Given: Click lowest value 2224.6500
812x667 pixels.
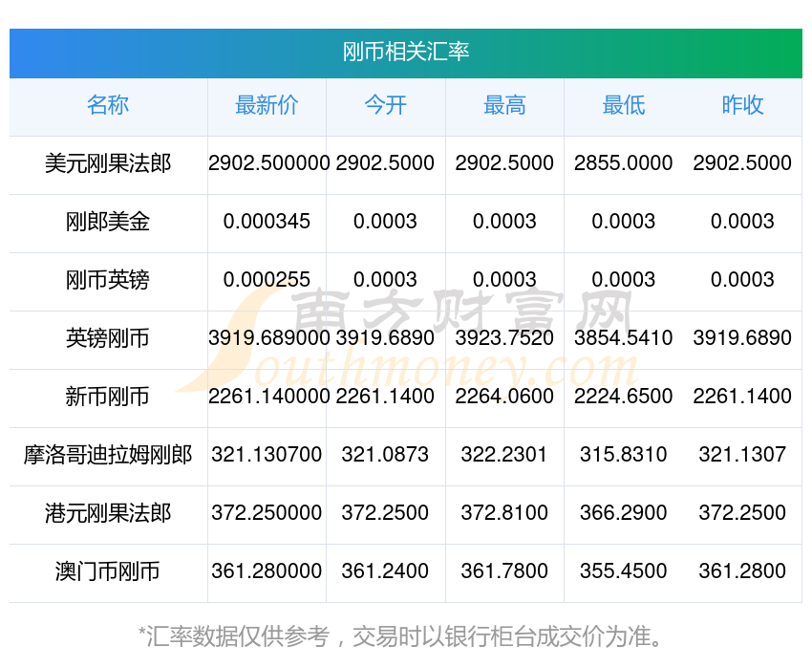Looking at the screenshot, I should click(x=623, y=397).
